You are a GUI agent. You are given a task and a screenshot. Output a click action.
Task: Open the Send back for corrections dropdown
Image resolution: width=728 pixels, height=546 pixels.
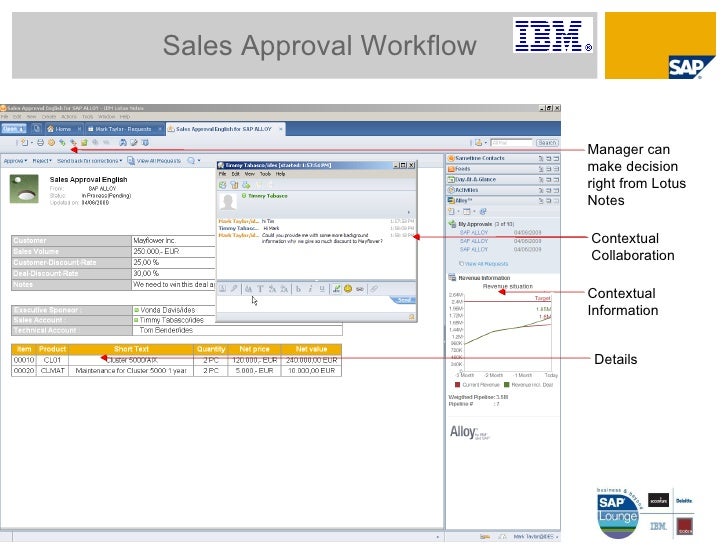pos(90,161)
